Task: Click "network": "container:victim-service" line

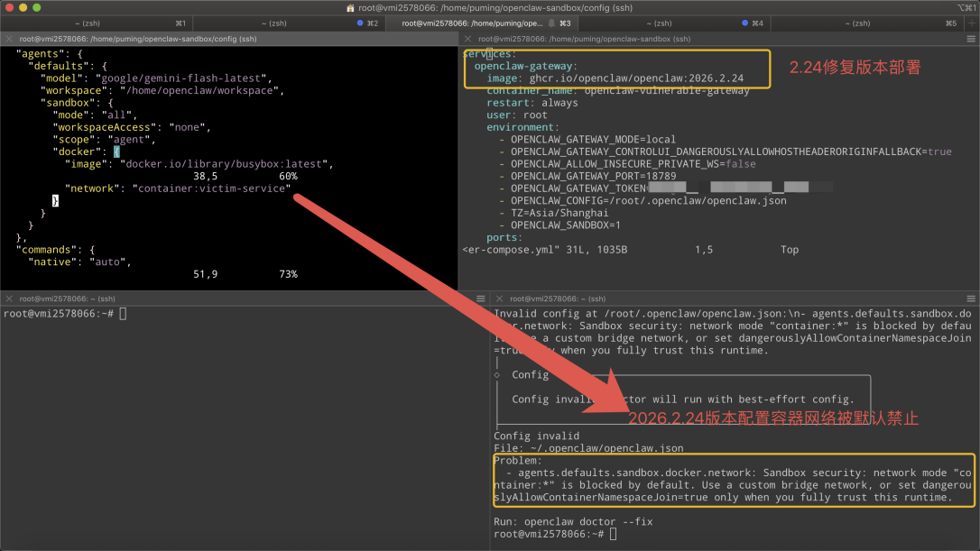Action: click(x=178, y=188)
